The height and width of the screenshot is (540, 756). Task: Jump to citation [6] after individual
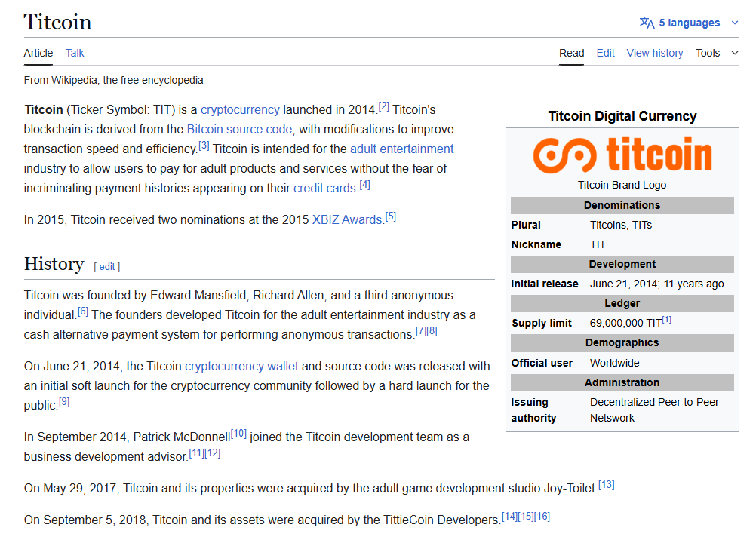tap(83, 311)
